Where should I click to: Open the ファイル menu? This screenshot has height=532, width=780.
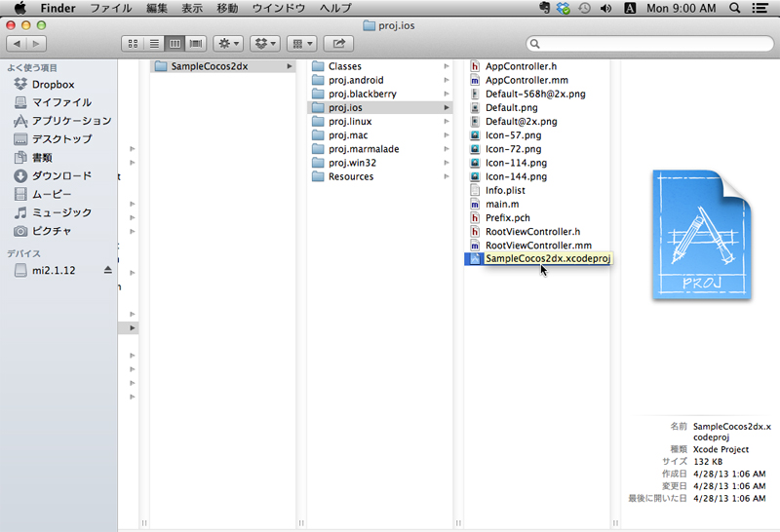point(110,8)
